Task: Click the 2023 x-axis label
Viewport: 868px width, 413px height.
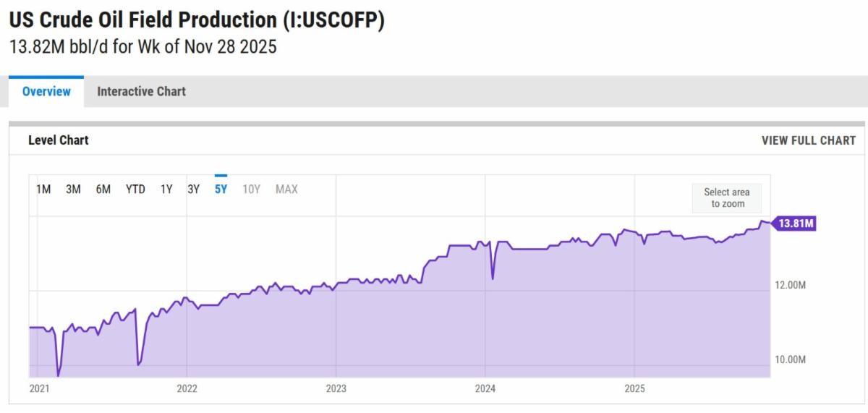Action: pyautogui.click(x=336, y=389)
